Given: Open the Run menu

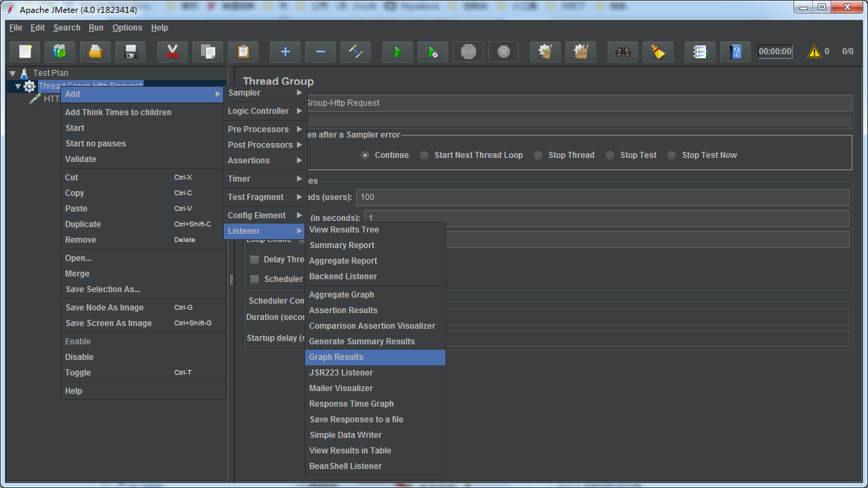Looking at the screenshot, I should coord(96,28).
